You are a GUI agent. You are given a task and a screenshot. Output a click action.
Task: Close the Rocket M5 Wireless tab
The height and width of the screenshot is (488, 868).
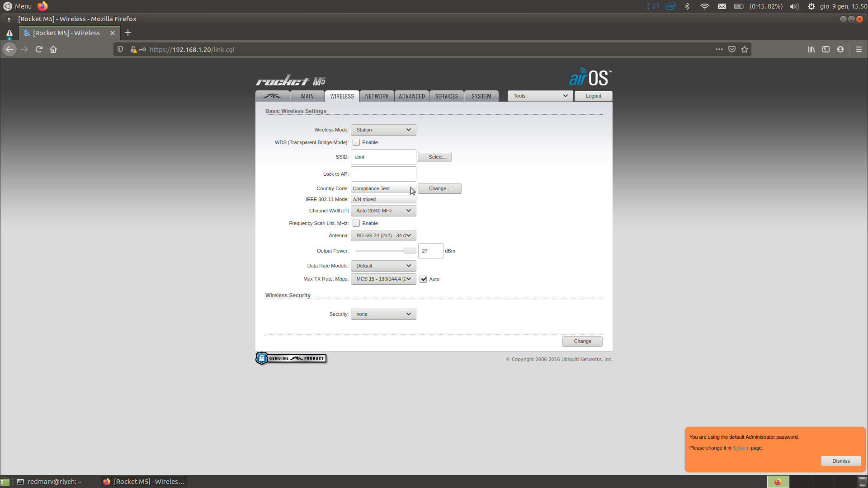click(113, 33)
